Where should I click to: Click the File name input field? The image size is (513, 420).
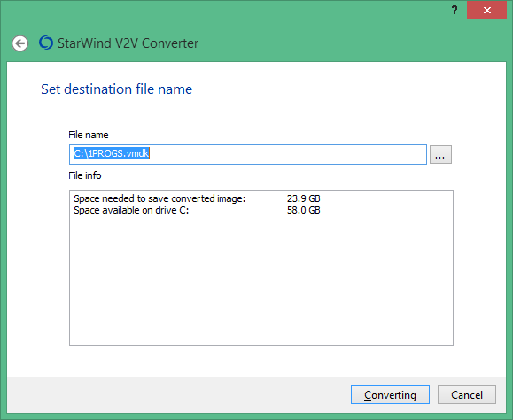248,154
